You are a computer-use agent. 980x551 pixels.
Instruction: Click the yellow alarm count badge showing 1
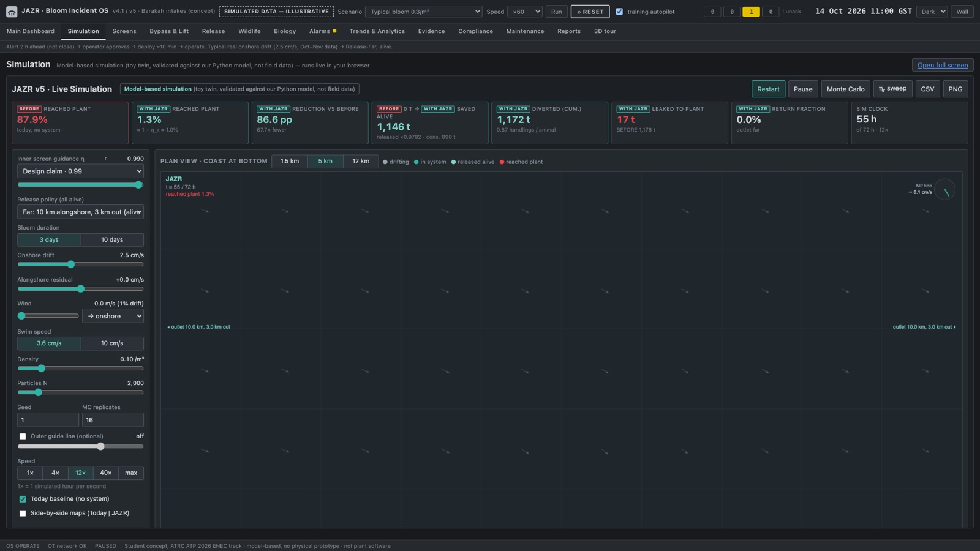pyautogui.click(x=751, y=12)
